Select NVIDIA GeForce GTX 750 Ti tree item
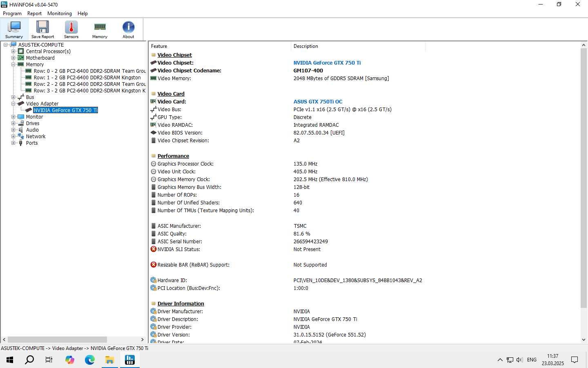Image resolution: width=588 pixels, height=368 pixels. [65, 110]
